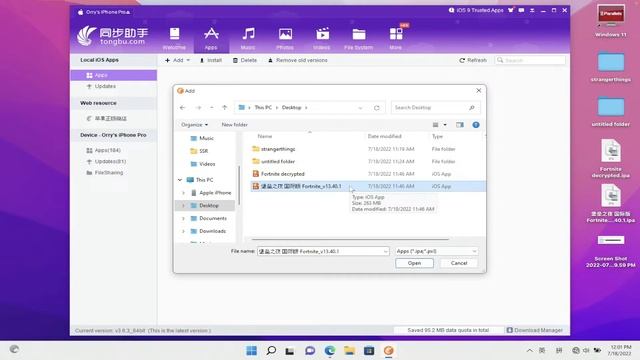Select Apps under Local iOS Apps
Viewport: 640px width, 360px height.
113,75
